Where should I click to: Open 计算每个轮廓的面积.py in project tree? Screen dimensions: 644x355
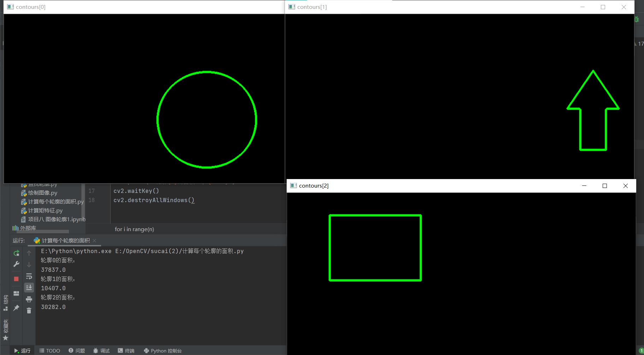pyautogui.click(x=52, y=202)
